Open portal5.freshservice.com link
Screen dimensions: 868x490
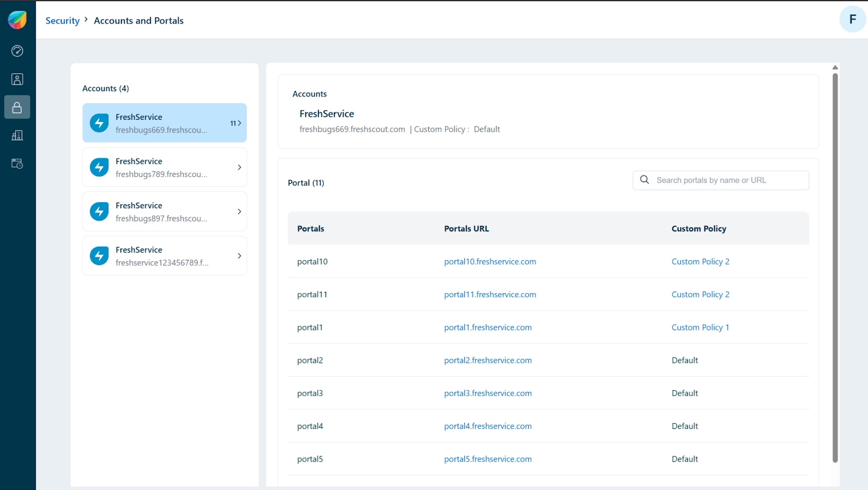[488, 459]
